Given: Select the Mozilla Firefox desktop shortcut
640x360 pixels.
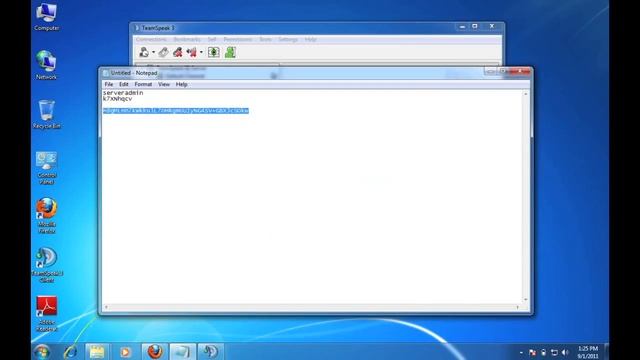Looking at the screenshot, I should [47, 216].
